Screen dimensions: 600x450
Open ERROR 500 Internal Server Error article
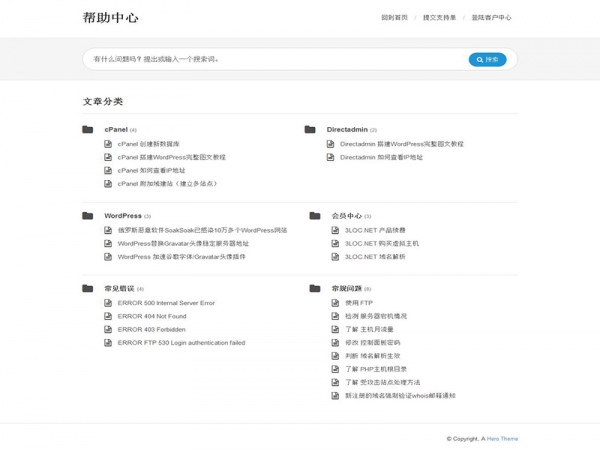point(166,303)
